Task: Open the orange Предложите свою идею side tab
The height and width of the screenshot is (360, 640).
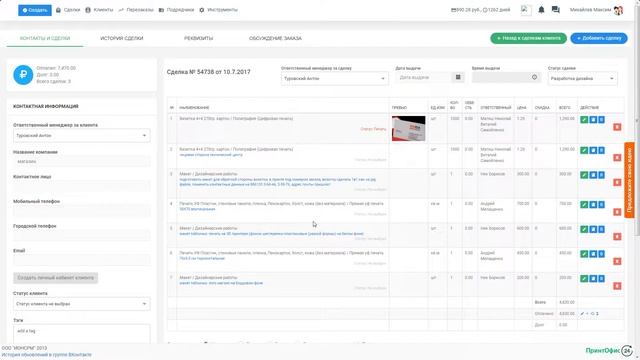Action: [x=629, y=180]
